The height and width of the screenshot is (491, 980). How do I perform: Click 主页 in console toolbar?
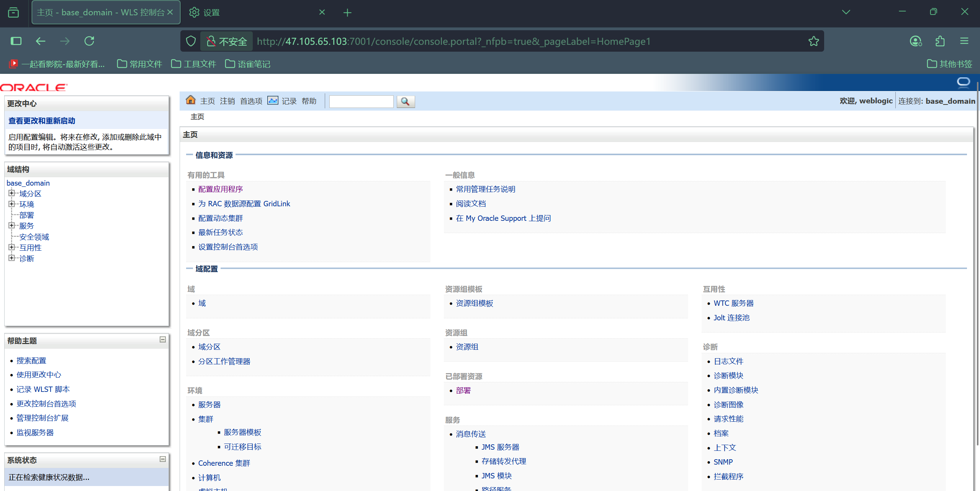[208, 101]
